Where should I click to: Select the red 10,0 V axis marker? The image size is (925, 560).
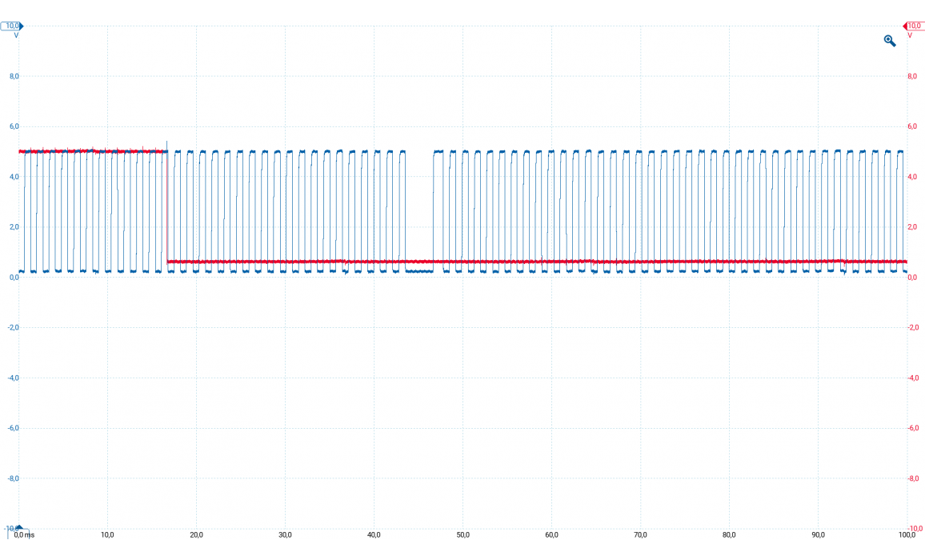coord(913,26)
